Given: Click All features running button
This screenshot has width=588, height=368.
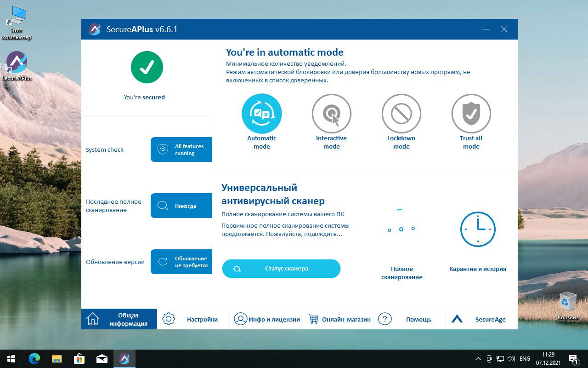Looking at the screenshot, I should 181,149.
